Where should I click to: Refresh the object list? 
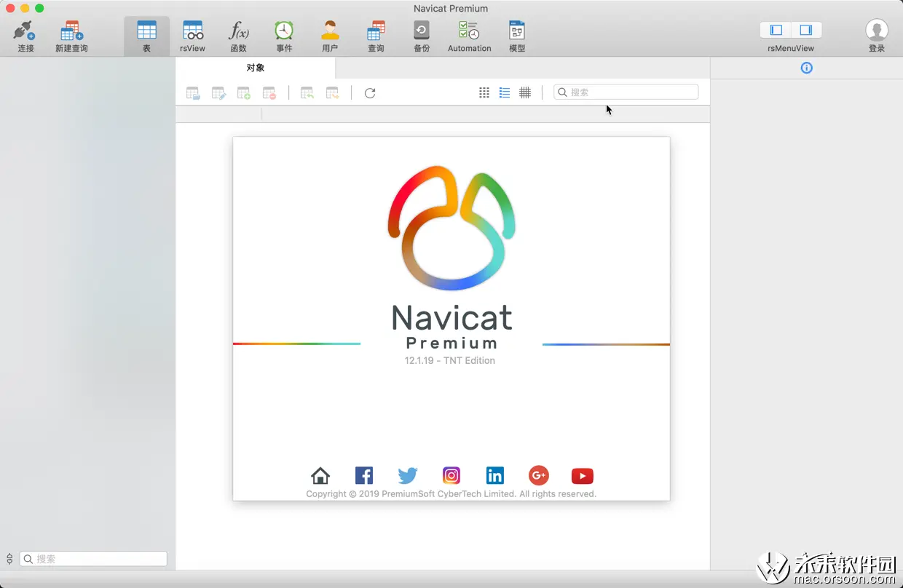point(370,93)
